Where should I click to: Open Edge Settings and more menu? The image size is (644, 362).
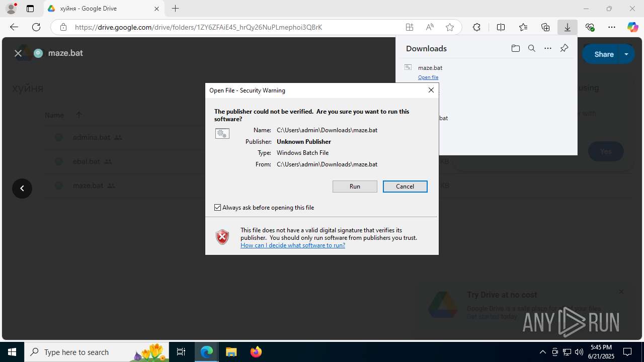612,27
